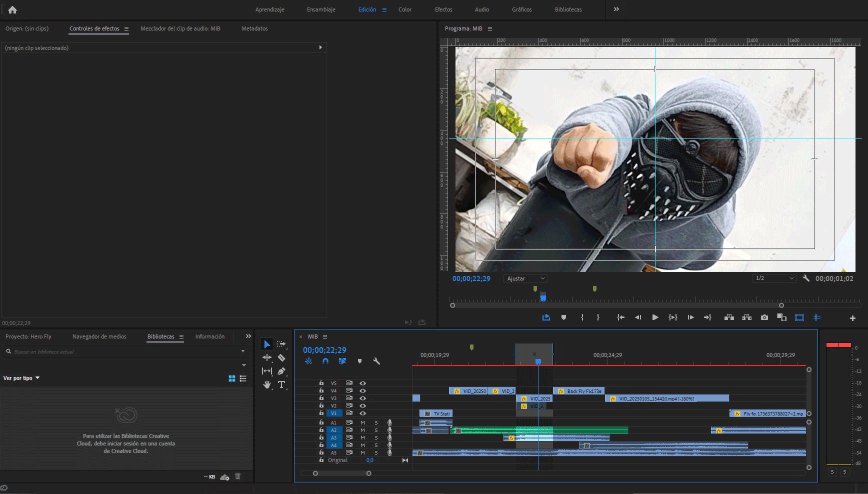Select the Type tool
The height and width of the screenshot is (494, 868).
pyautogui.click(x=281, y=384)
